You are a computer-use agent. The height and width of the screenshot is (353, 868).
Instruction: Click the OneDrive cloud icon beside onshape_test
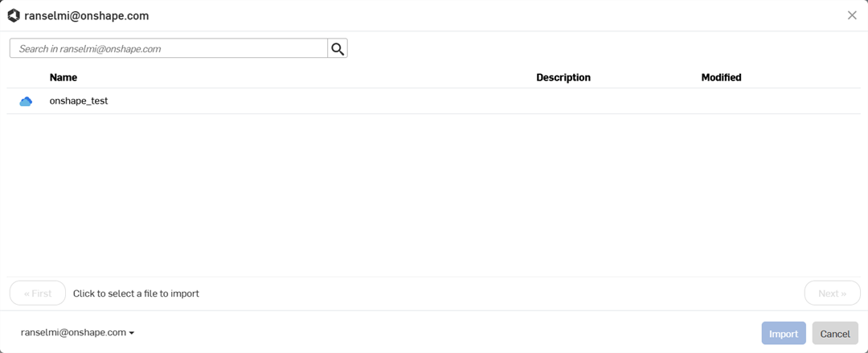[x=26, y=101]
